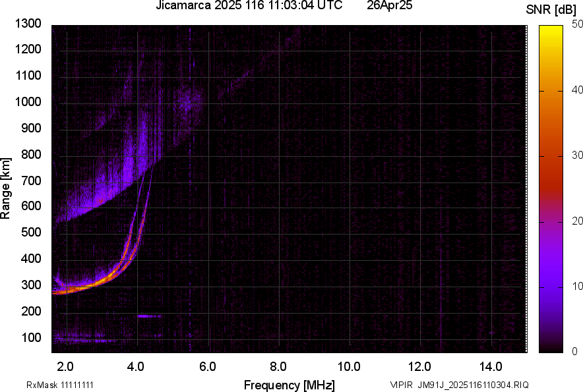
Task: Click the range tick label '1100'
Action: click(28, 75)
